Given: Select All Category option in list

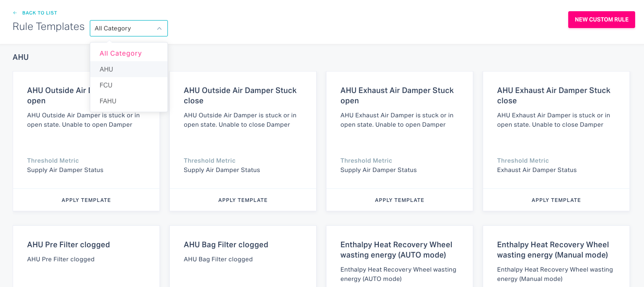Looking at the screenshot, I should point(121,53).
